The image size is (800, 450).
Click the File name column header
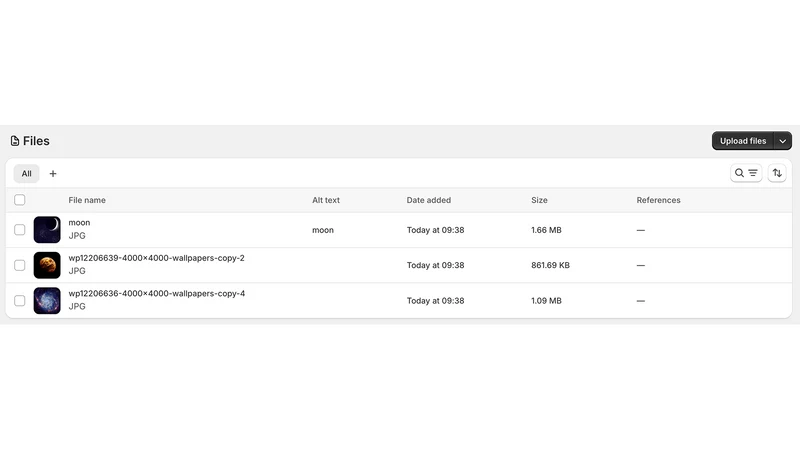[x=87, y=200]
